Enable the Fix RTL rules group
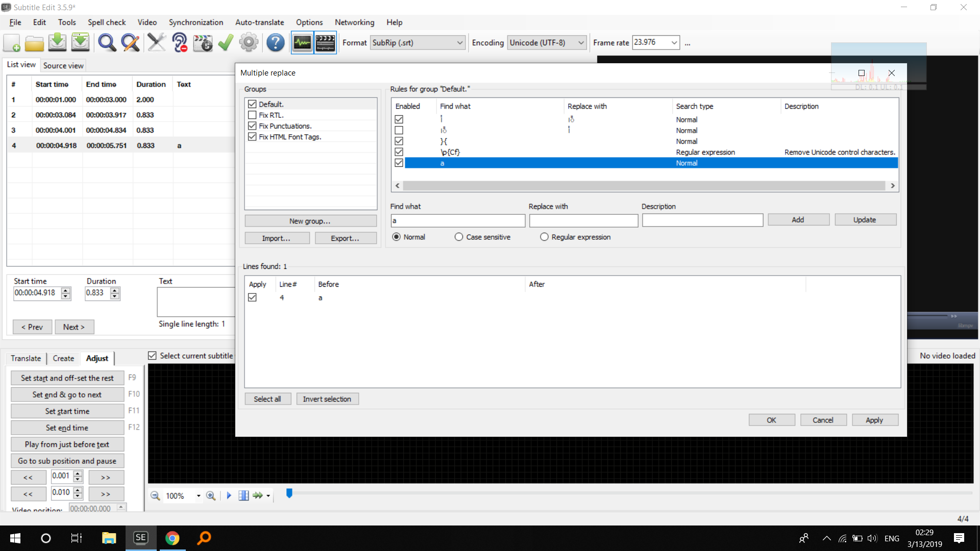The image size is (980, 551). (252, 115)
